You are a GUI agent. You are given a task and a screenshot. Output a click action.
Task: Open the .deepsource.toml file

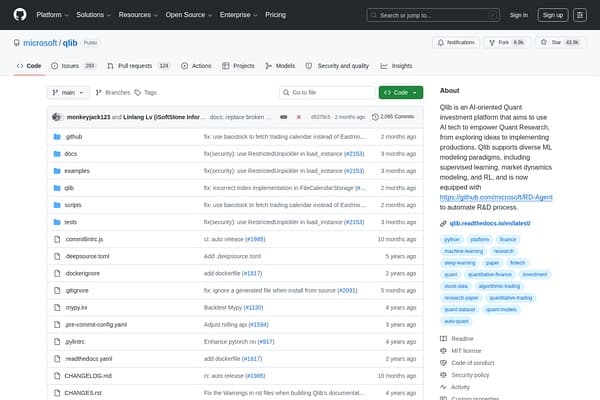point(87,256)
